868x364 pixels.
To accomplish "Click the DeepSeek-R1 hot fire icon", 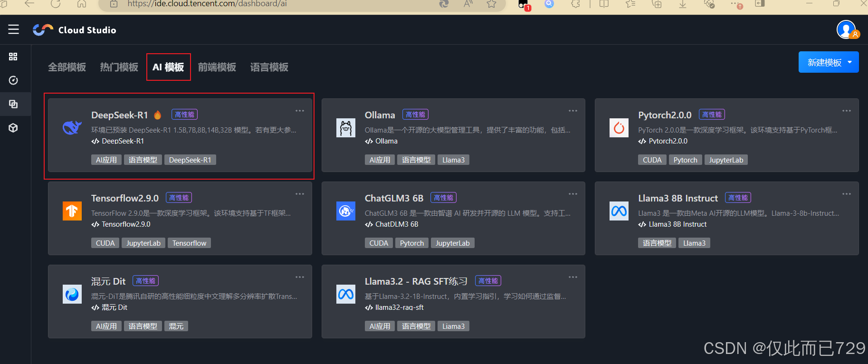I will pyautogui.click(x=158, y=115).
